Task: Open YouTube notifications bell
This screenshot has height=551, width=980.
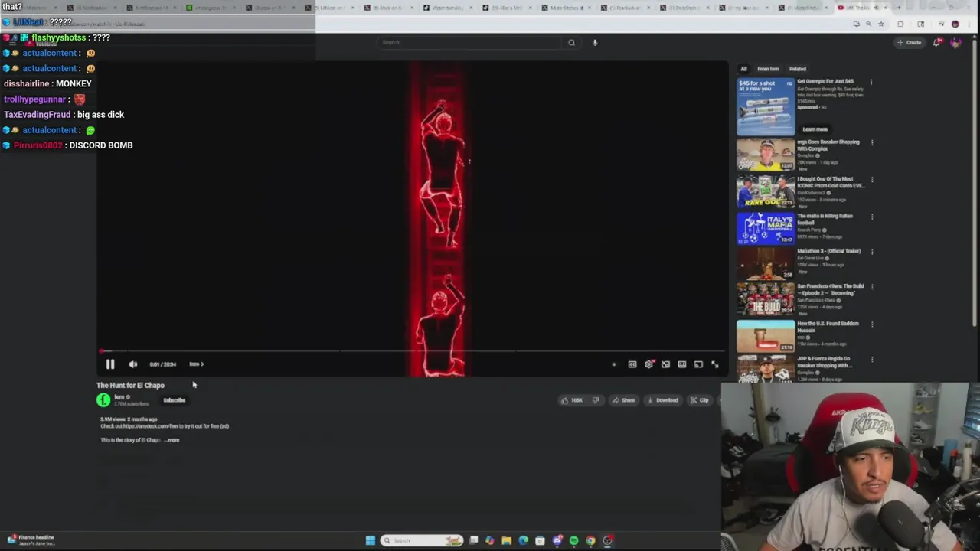Action: 936,43
